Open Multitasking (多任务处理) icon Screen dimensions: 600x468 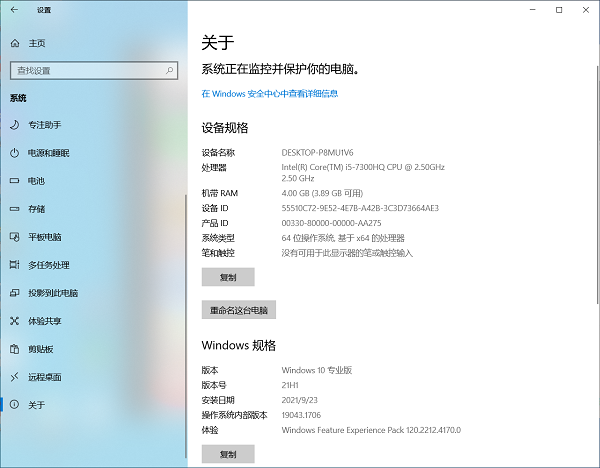[x=15, y=265]
